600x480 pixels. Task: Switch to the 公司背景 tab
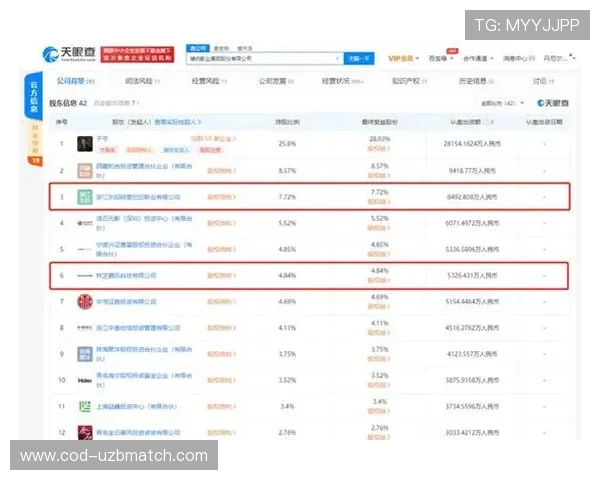click(x=75, y=81)
